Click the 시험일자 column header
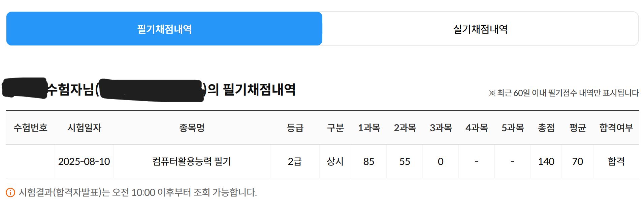This screenshot has width=644, height=210. pyautogui.click(x=84, y=128)
